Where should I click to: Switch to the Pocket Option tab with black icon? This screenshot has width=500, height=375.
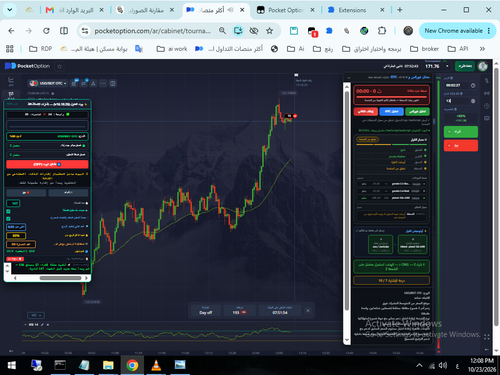(x=286, y=10)
